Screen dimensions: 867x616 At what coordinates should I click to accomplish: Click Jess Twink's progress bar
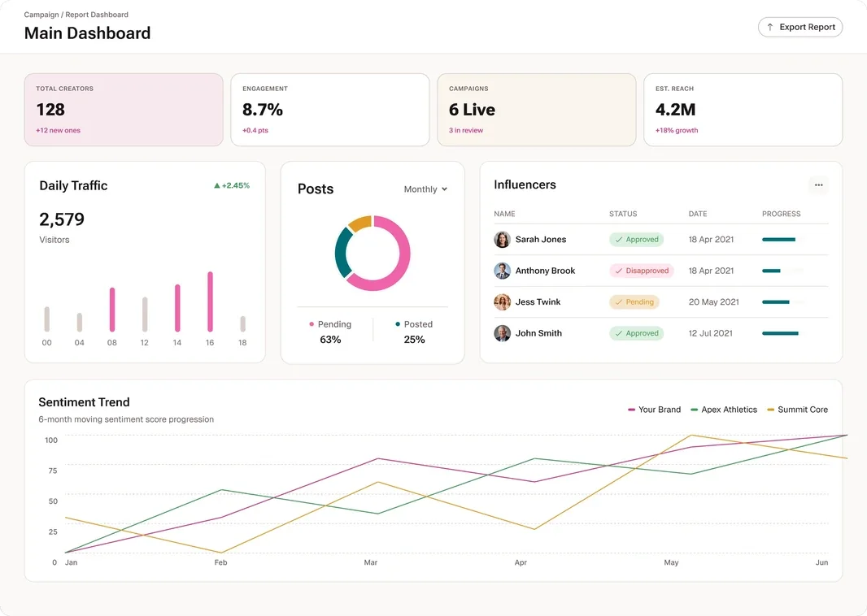[784, 301]
